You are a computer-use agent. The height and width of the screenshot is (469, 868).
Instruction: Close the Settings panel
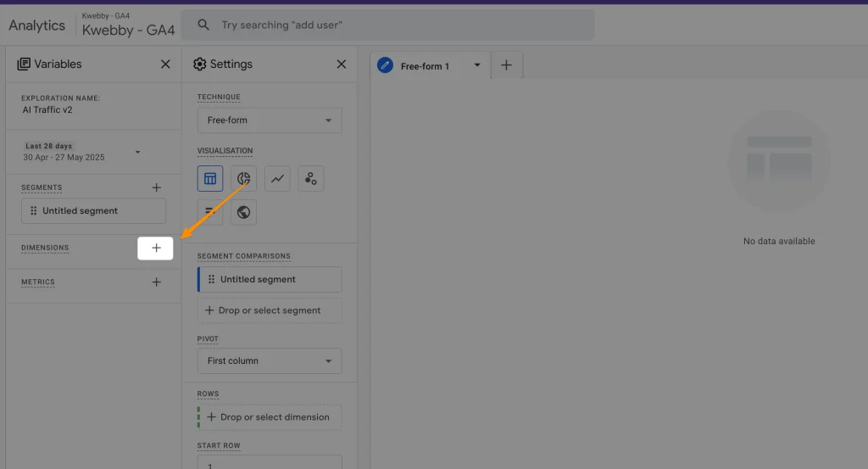coord(341,64)
